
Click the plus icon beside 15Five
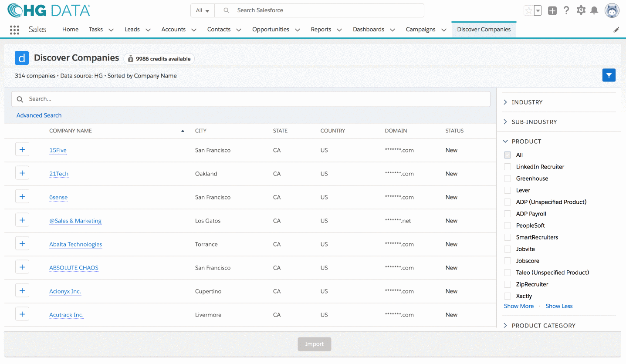[x=22, y=150]
